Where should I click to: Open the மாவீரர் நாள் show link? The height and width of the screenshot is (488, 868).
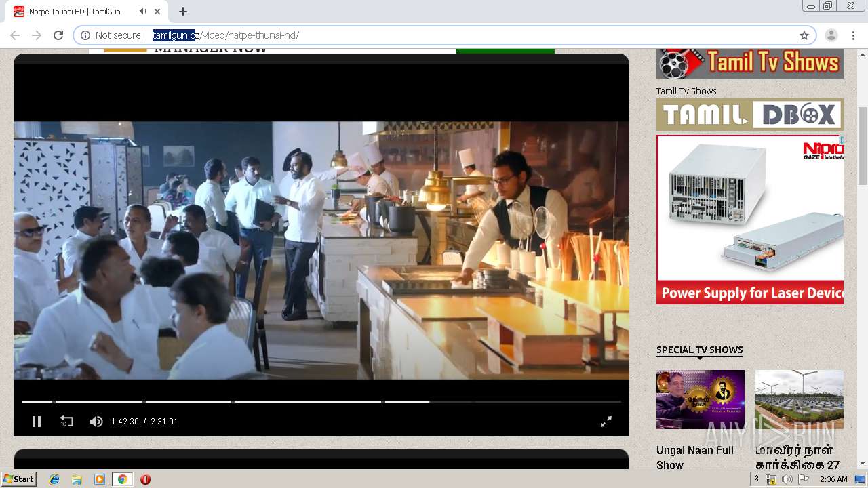pos(797,457)
